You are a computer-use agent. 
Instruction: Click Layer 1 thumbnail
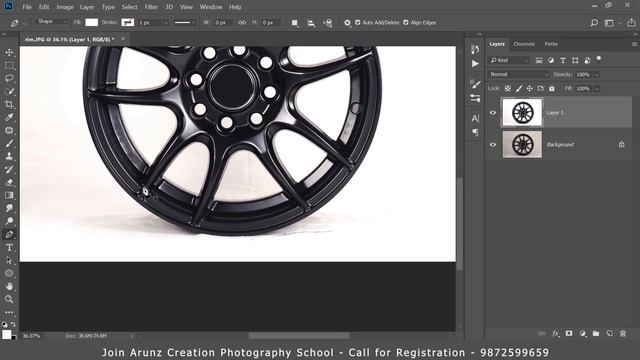(522, 112)
